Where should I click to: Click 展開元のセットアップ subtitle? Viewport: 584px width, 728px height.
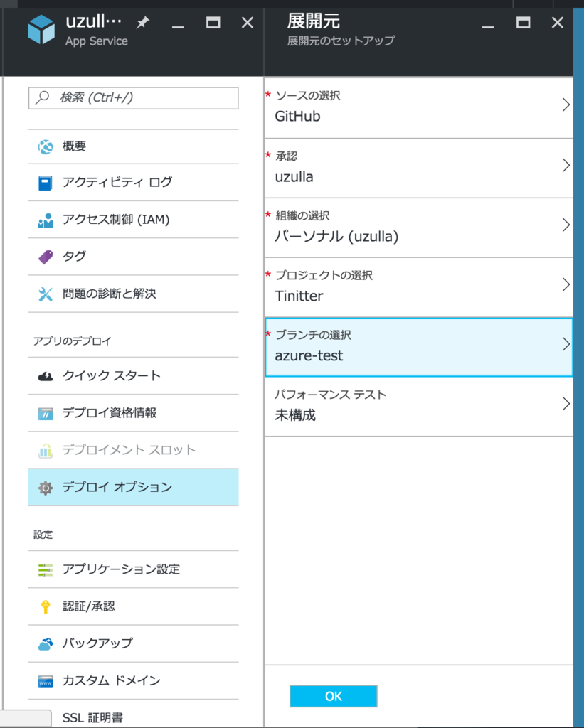click(x=341, y=41)
